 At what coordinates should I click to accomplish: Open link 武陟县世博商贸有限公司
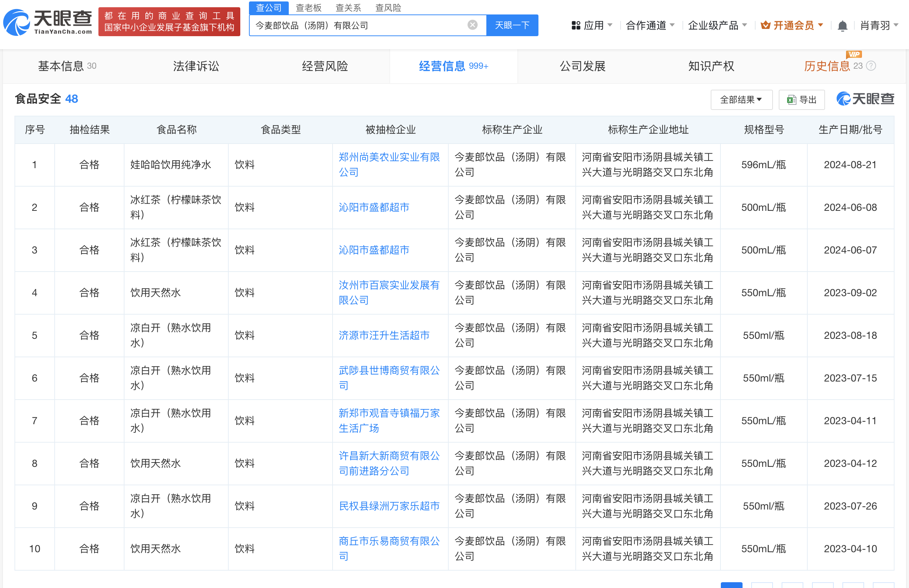[390, 378]
